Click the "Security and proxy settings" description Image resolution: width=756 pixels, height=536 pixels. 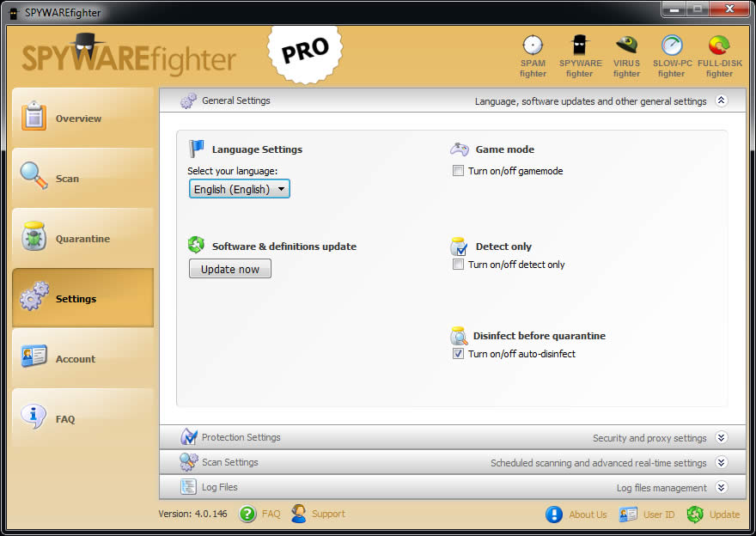[649, 438]
